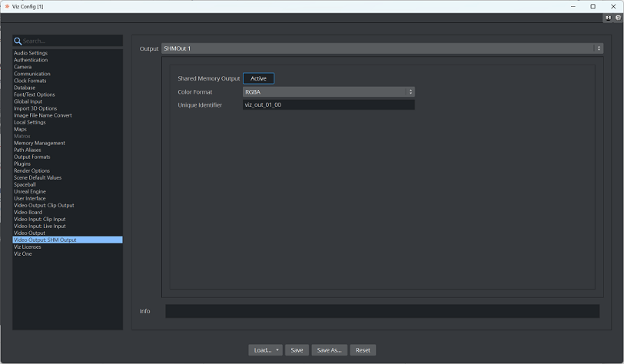The height and width of the screenshot is (364, 624).
Task: Select Audio Settings in the sidebar
Action: 31,53
